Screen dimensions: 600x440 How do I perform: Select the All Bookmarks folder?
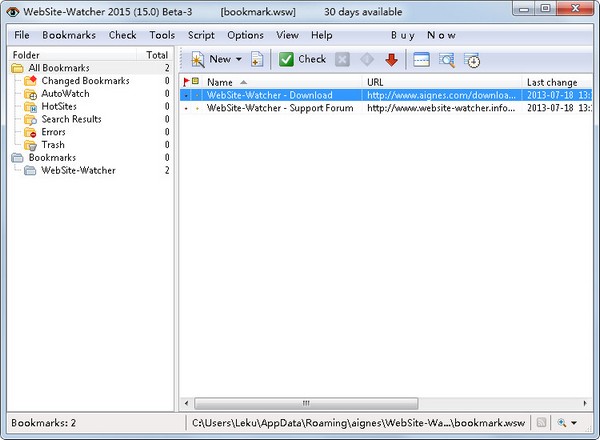59,68
